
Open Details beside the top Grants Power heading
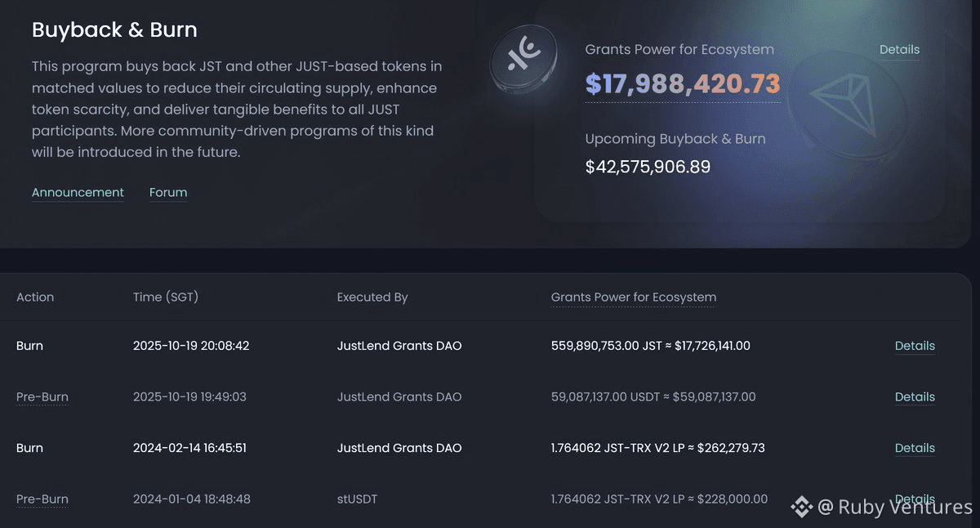point(899,50)
